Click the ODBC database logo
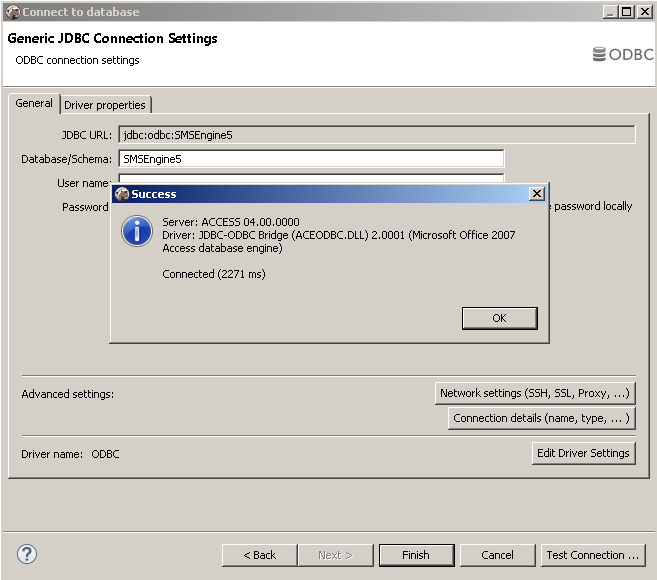 click(623, 55)
